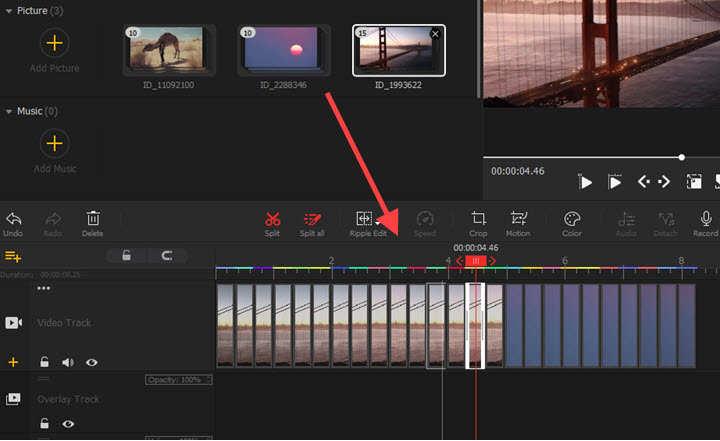This screenshot has height=441, width=720.
Task: Select the Crop tool
Action: pyautogui.click(x=478, y=219)
